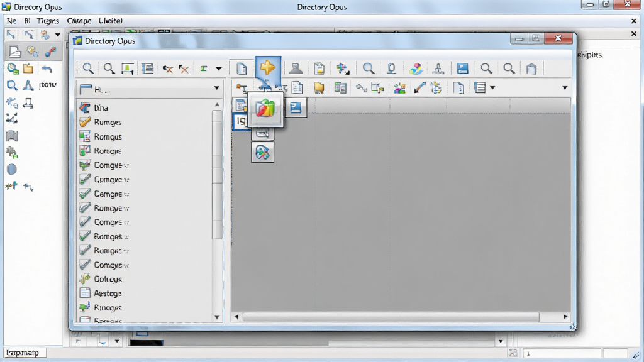This screenshot has height=362, width=644.
Task: Open the BI menu in back window
Action: click(27, 21)
